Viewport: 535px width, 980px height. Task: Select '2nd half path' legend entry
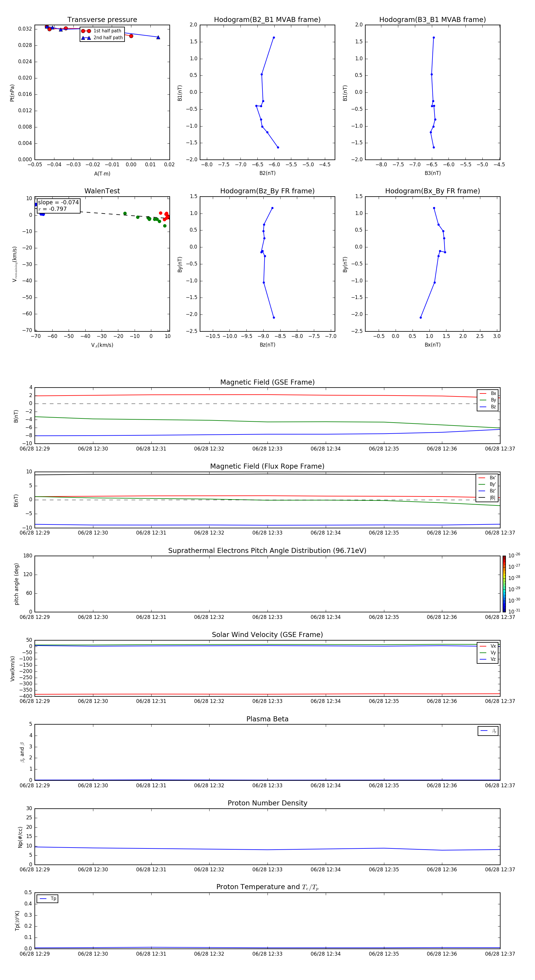[102, 38]
